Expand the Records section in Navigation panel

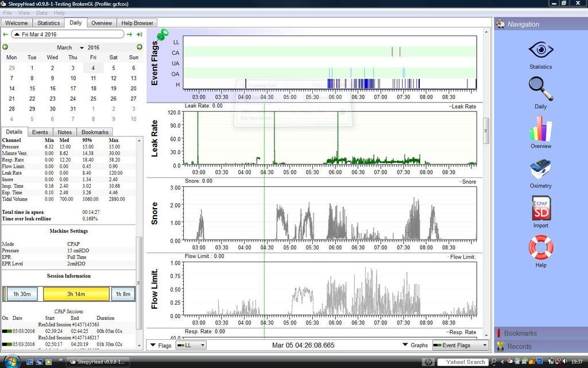(541, 346)
